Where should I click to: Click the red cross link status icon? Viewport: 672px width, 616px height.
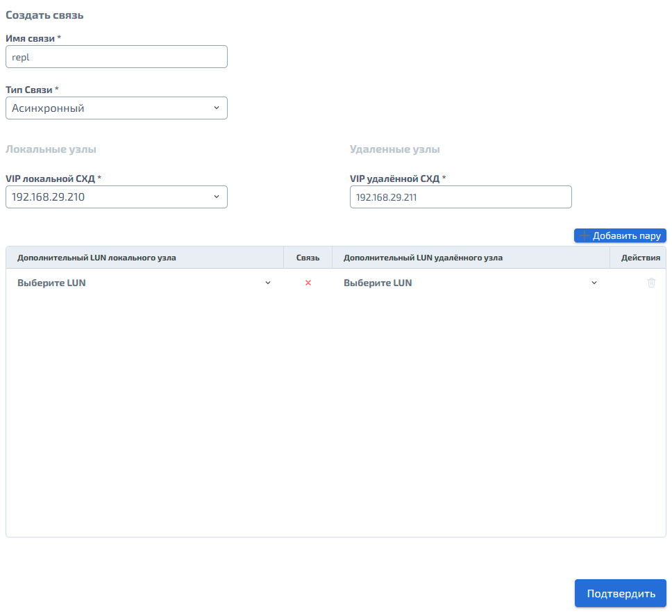click(x=308, y=283)
